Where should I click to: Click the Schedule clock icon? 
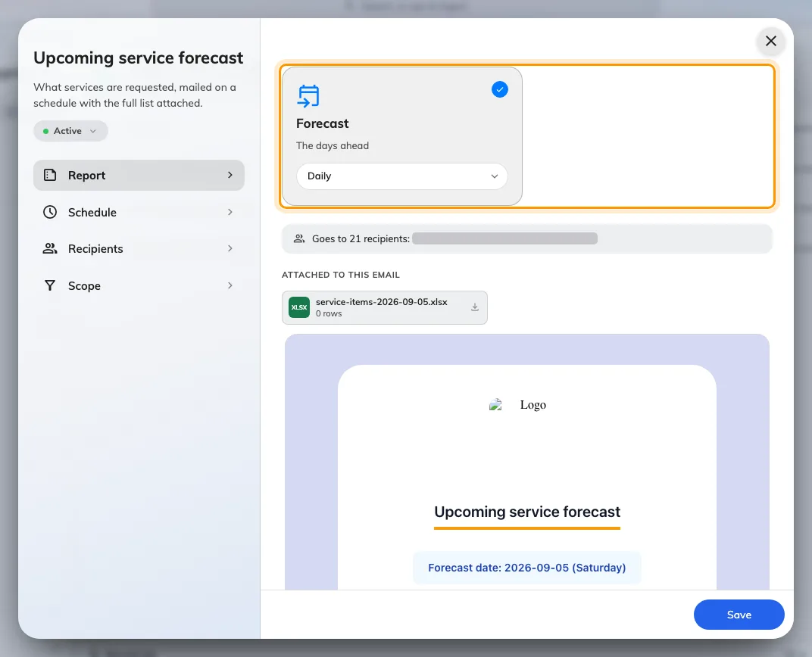tap(50, 212)
